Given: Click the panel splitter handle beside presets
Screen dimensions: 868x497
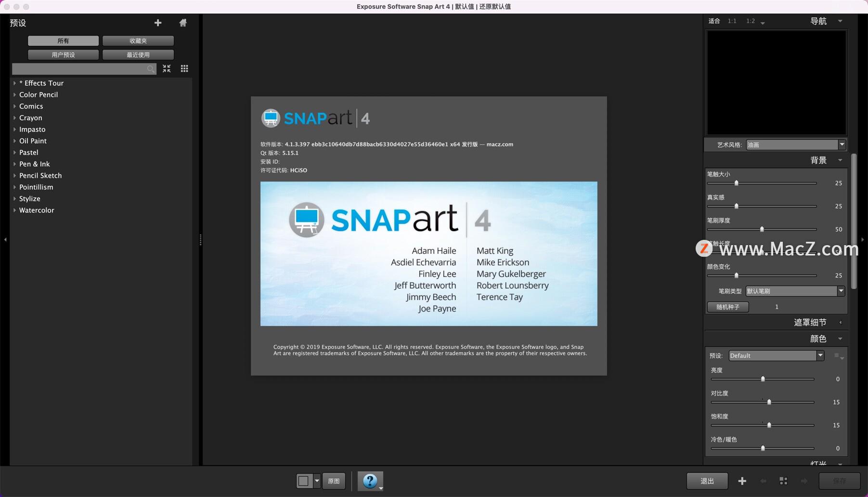Looking at the screenshot, I should coord(200,239).
